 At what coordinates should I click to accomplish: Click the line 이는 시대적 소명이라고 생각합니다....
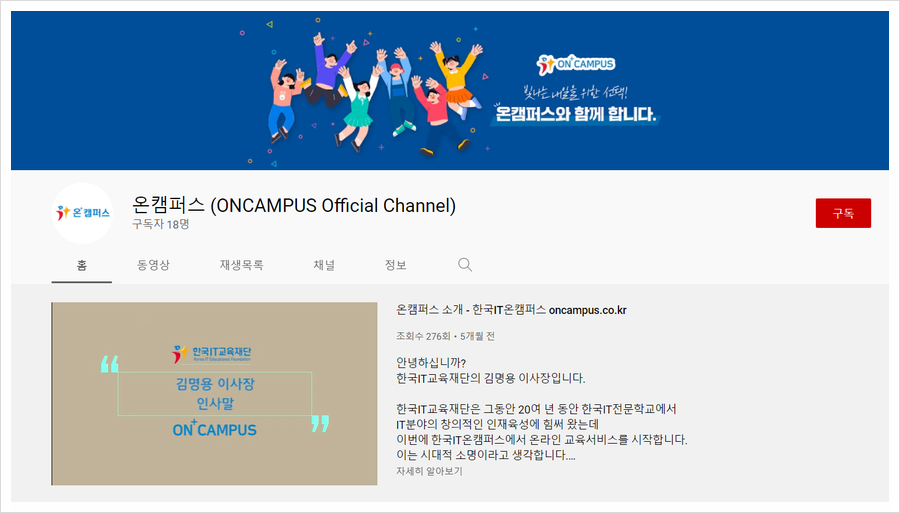[x=486, y=455]
